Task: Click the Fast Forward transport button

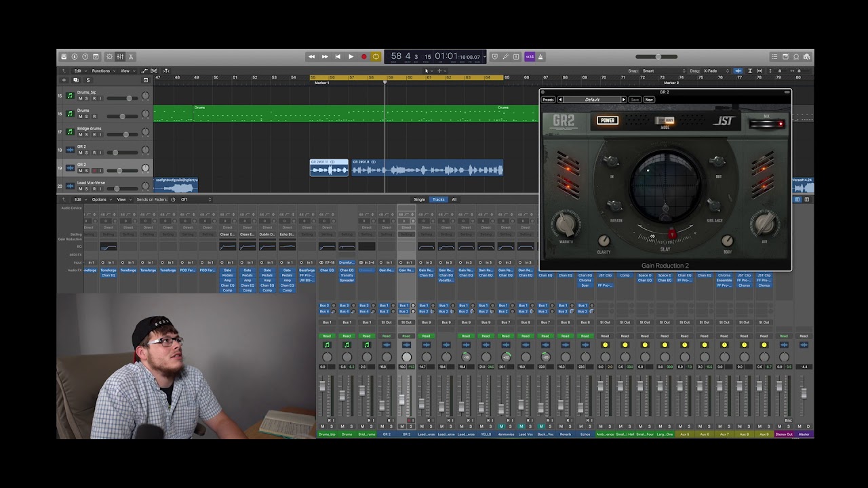Action: click(x=325, y=57)
